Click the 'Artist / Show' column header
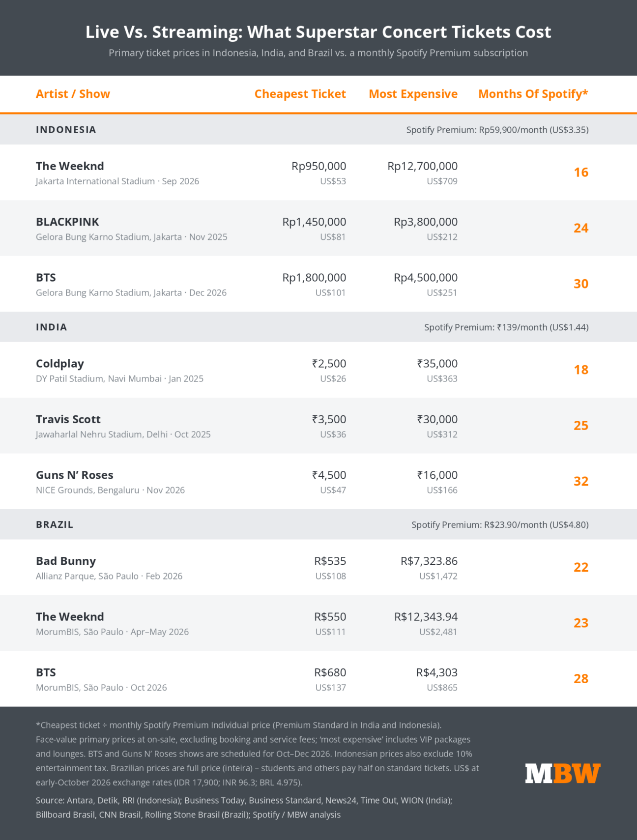637x840 pixels. click(x=73, y=94)
